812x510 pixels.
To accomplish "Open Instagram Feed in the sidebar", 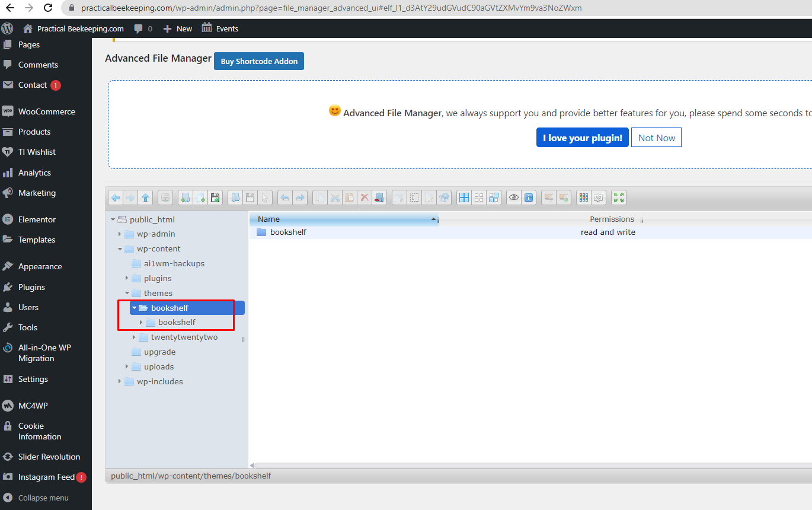I will (x=46, y=477).
